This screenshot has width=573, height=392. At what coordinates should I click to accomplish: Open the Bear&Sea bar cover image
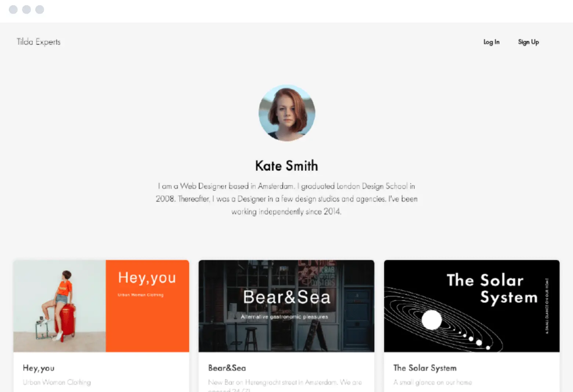pos(286,306)
